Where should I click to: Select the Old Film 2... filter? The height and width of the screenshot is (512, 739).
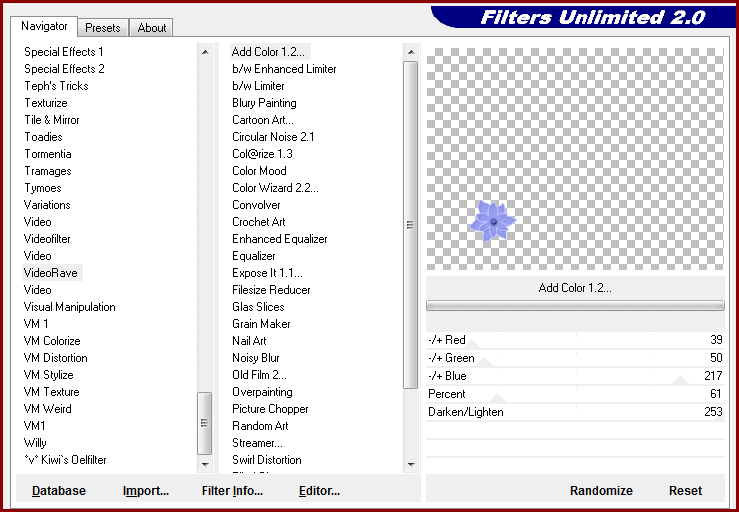[x=259, y=375]
